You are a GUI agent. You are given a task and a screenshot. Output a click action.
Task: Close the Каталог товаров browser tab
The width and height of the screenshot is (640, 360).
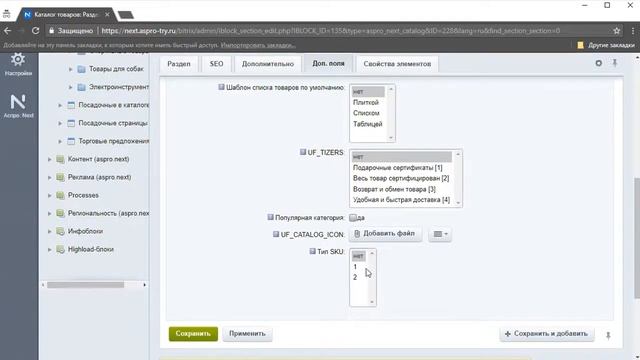tap(107, 15)
